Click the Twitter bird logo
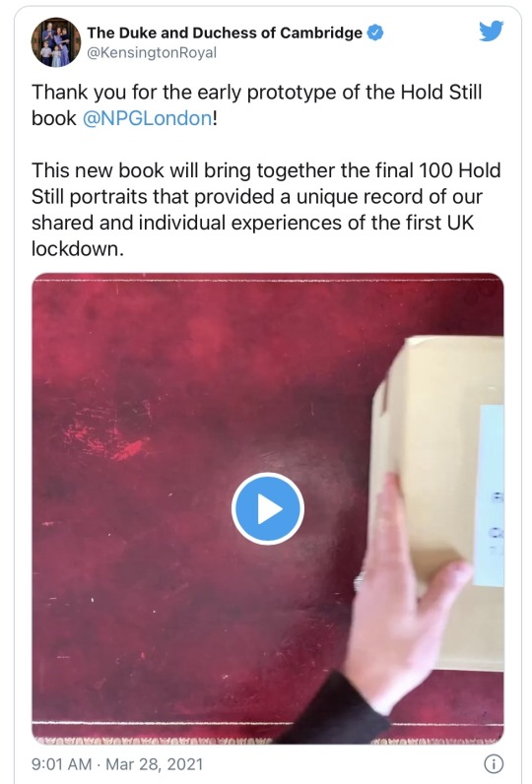Image resolution: width=532 pixels, height=784 pixels. (x=491, y=31)
